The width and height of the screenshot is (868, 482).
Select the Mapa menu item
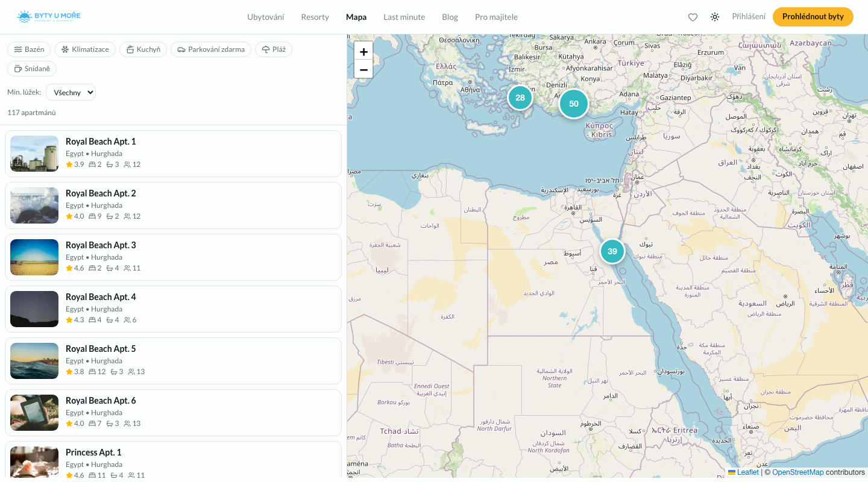[x=356, y=17]
